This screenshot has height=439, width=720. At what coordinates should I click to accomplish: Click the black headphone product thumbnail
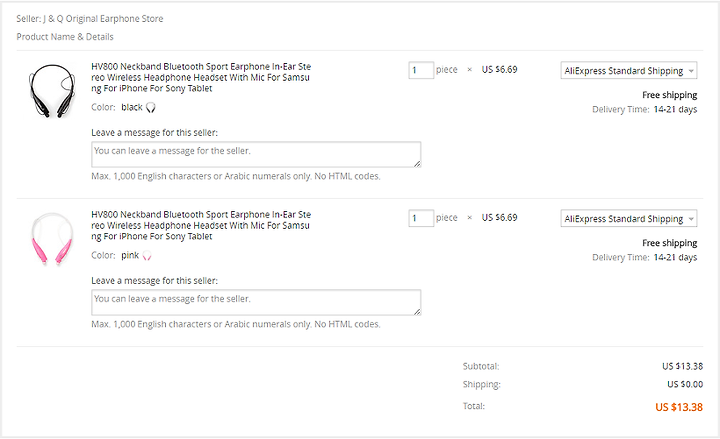tap(51, 90)
